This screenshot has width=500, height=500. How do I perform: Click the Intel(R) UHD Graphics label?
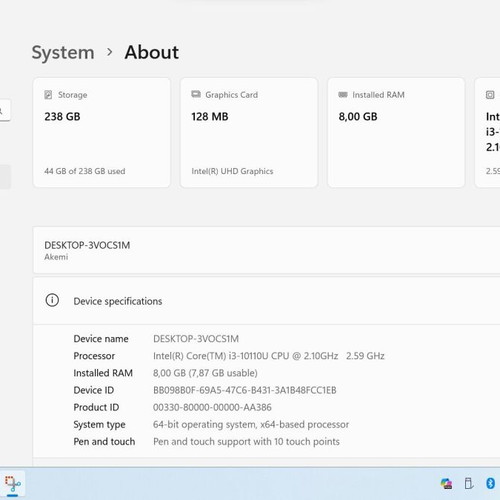coord(232,171)
